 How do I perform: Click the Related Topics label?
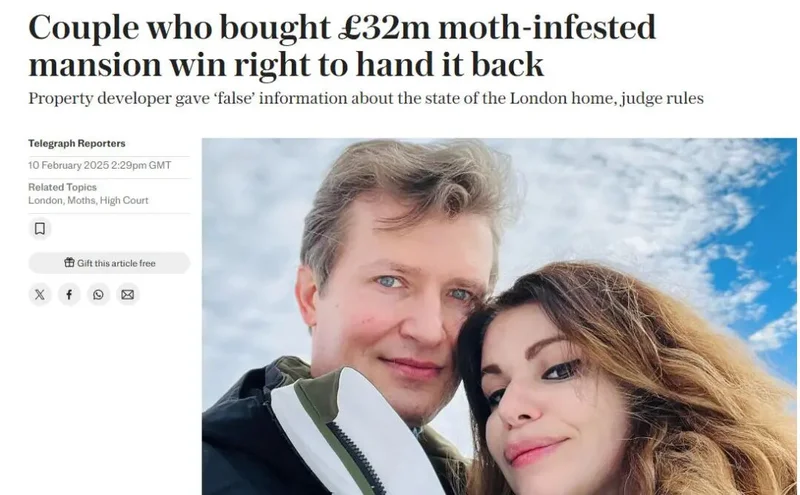click(62, 187)
